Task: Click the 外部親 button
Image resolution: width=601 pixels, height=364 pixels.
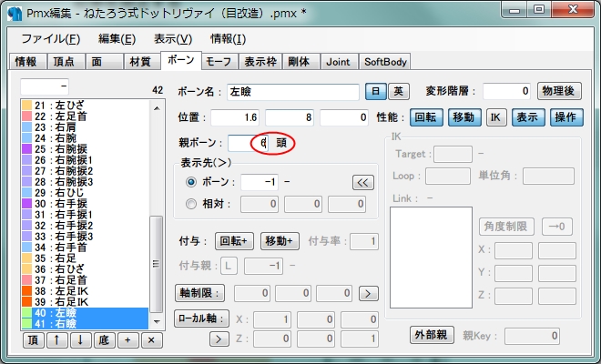Action: click(432, 335)
